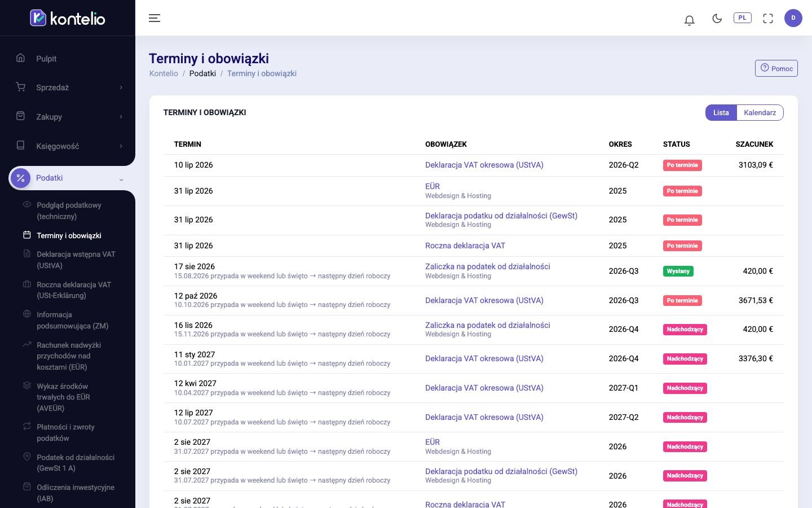Click the Płatności i zwroty arrows icon

[27, 426]
